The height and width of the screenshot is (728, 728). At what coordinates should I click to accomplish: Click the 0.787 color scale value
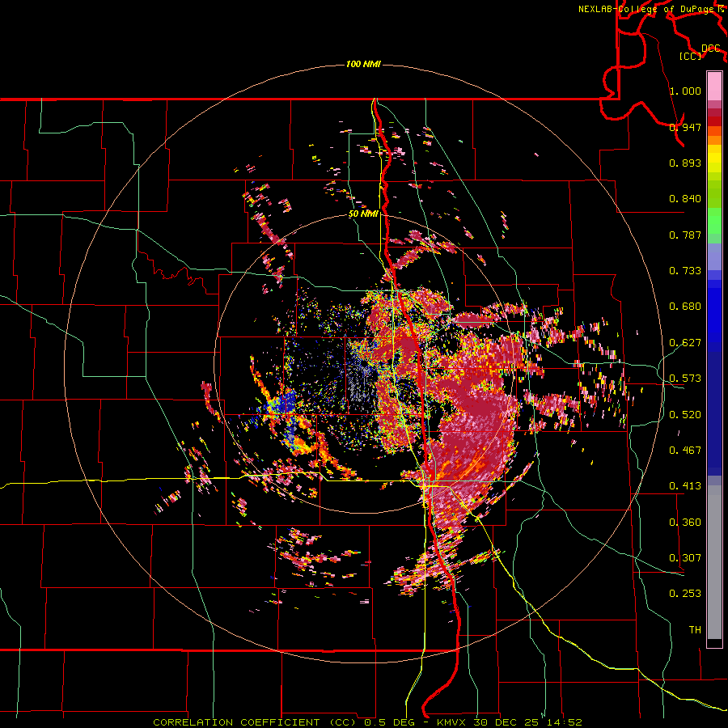[x=685, y=235]
